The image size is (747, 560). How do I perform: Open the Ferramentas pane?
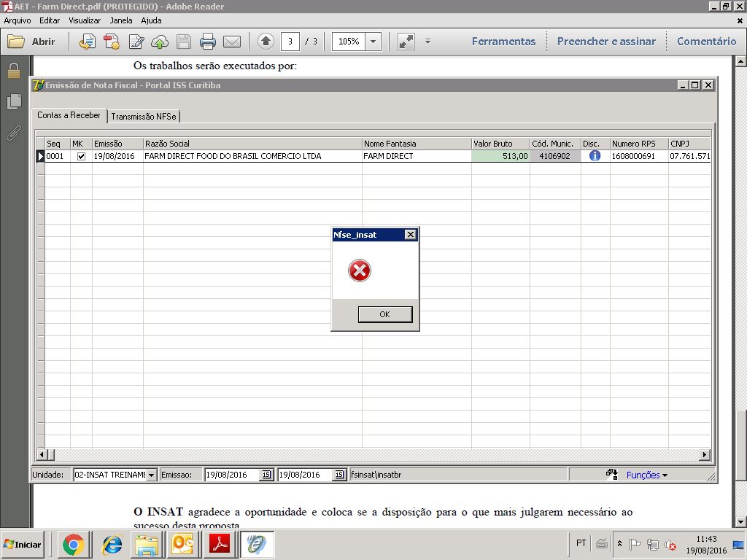pyautogui.click(x=503, y=42)
